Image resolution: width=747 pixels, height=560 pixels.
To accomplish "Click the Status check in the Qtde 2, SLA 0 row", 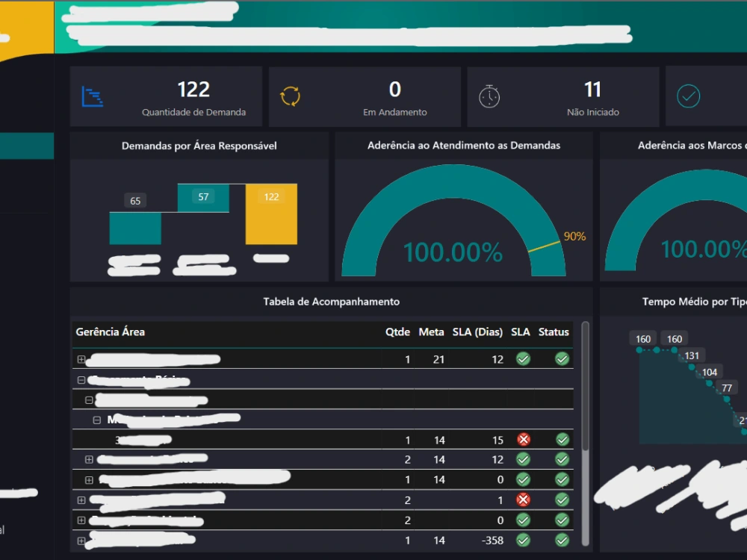I will 562,520.
